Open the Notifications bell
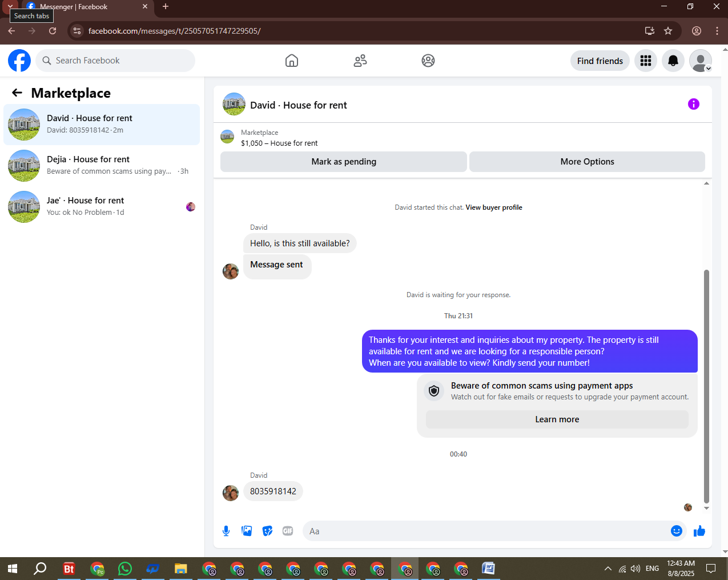728x580 pixels. (x=673, y=61)
